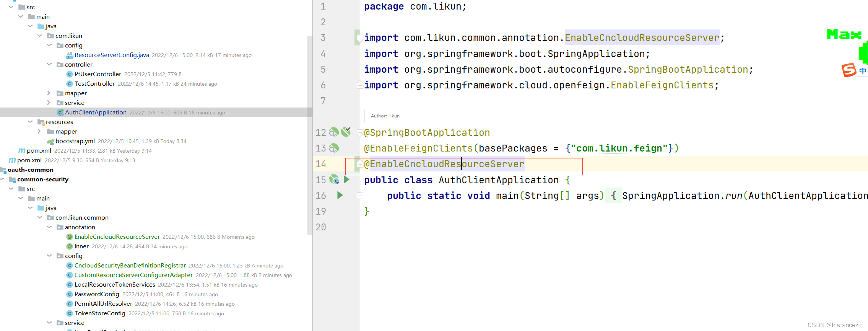Click the run arrow beside the main method
Viewport: 868px width, 331px height.
[340, 195]
